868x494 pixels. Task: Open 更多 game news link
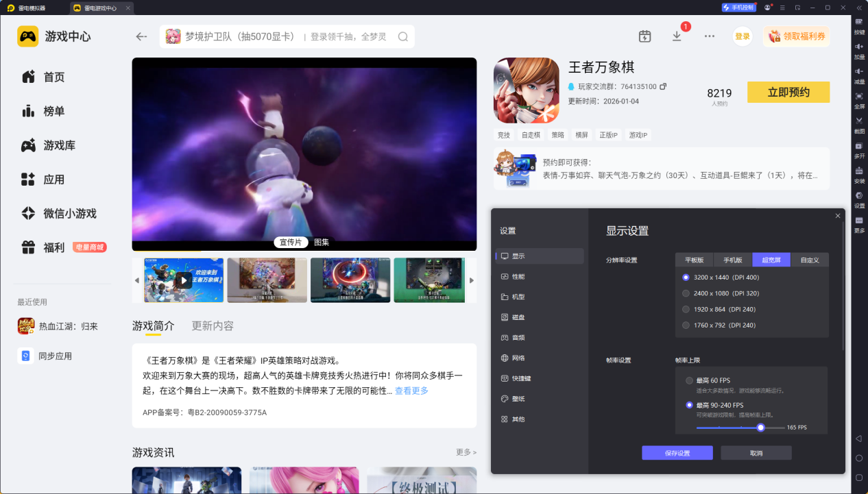pyautogui.click(x=466, y=452)
